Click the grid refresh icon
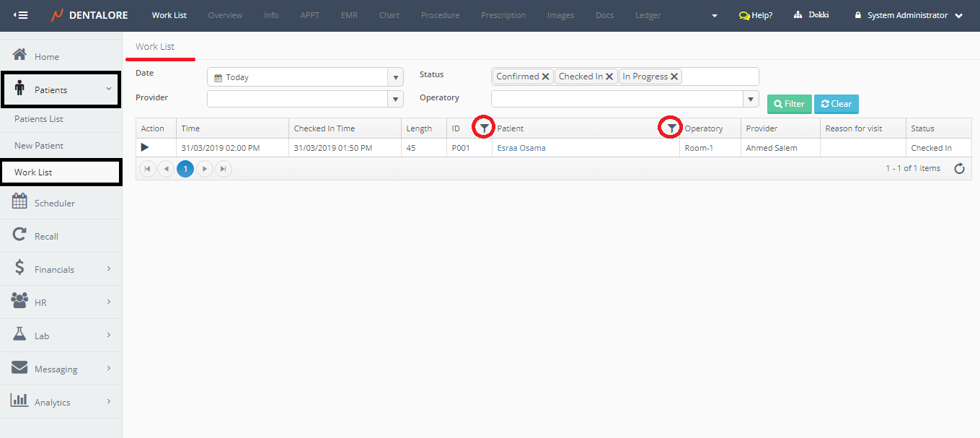This screenshot has height=438, width=980. point(959,169)
